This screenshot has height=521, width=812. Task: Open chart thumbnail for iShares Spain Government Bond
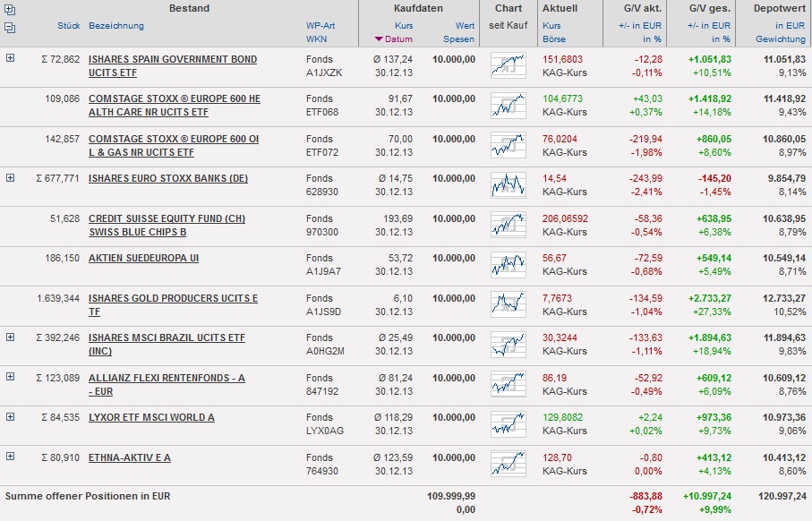point(508,65)
